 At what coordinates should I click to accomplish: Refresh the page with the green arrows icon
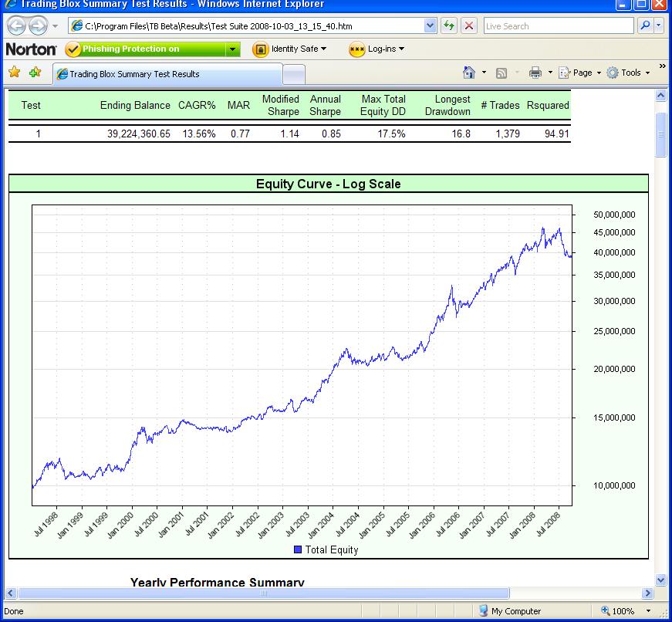(x=449, y=26)
